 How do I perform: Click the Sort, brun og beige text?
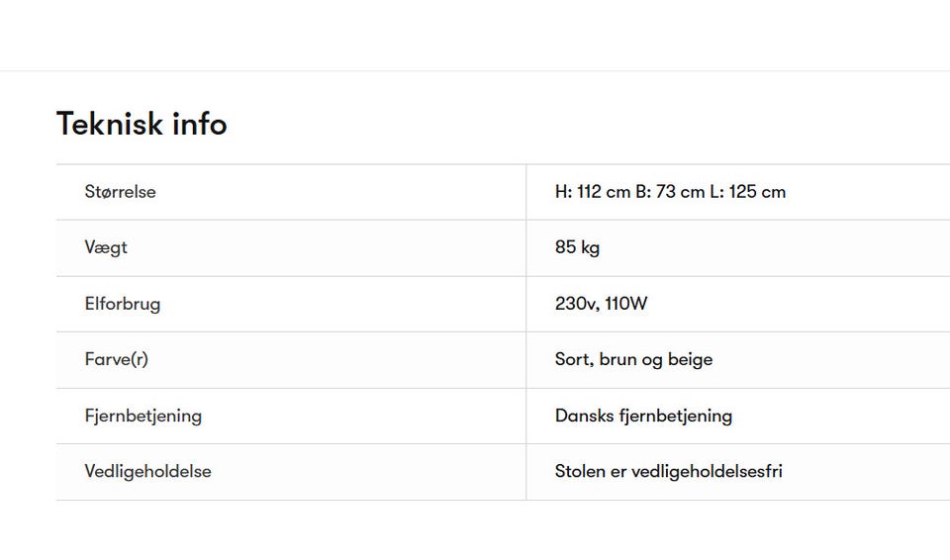(x=633, y=359)
